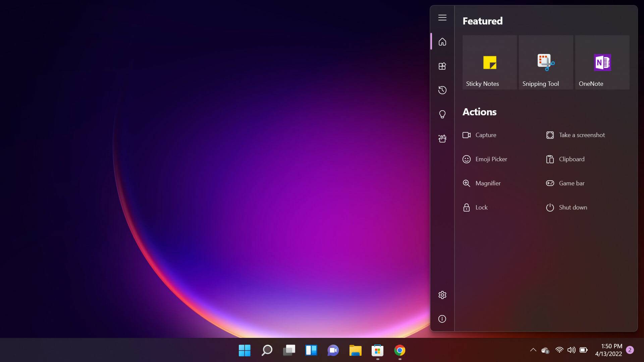Screen dimensions: 644x362
Task: Open OneNote app
Action: point(602,62)
